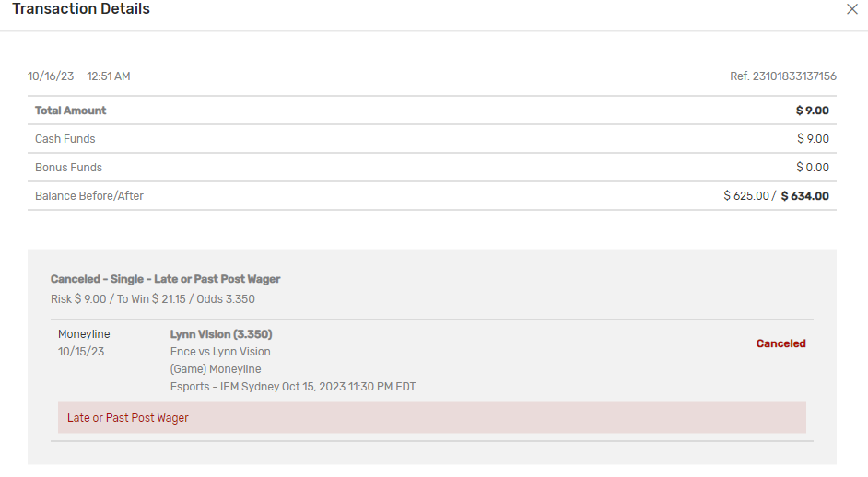This screenshot has width=868, height=477.
Task: Click the Ence vs Lynn Vision matchup
Action: coord(220,352)
